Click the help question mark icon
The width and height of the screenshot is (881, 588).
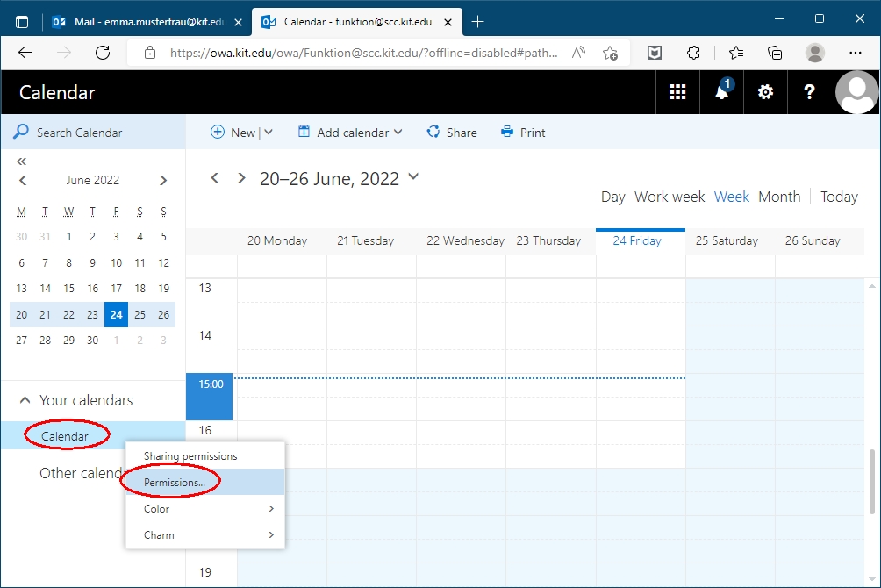[x=809, y=92]
